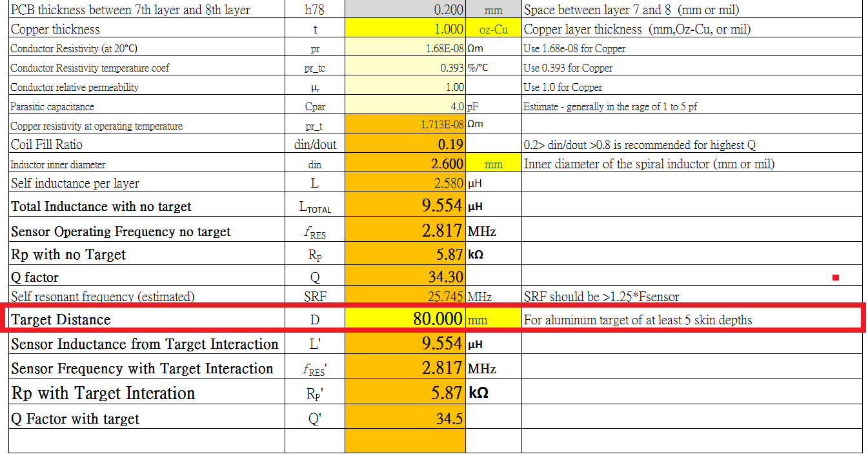Image resolution: width=868 pixels, height=461 pixels.
Task: Select the 'SRF should be >1.25*Fsensor' note
Action: click(601, 297)
